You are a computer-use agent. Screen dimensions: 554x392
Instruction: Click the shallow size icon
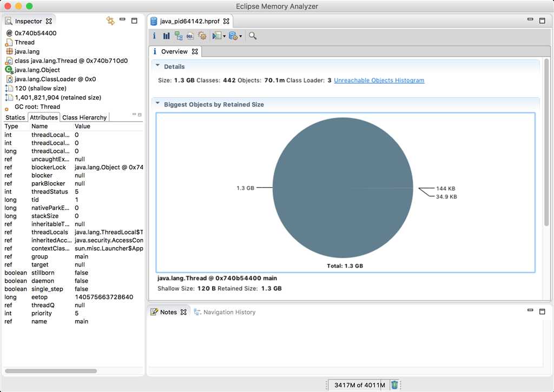tap(9, 88)
